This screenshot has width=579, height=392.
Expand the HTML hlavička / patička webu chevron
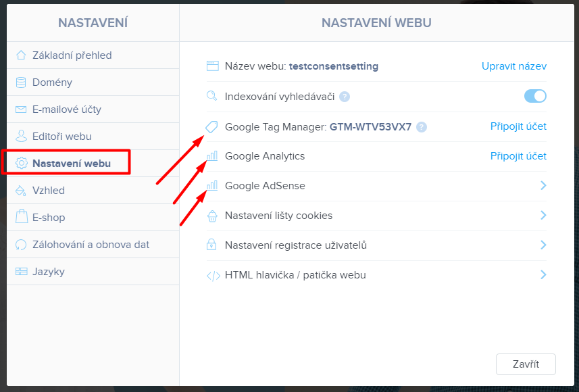point(543,274)
